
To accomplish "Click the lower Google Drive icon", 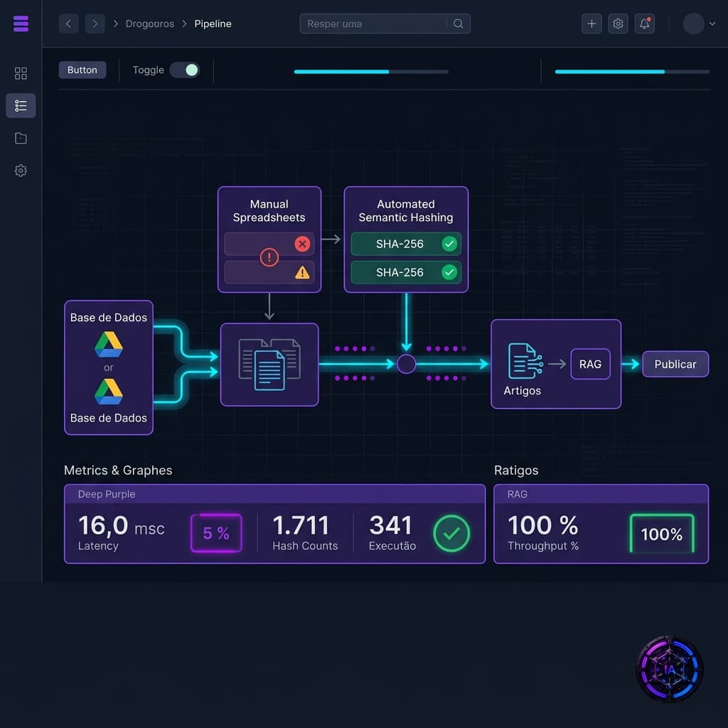I will point(109,392).
